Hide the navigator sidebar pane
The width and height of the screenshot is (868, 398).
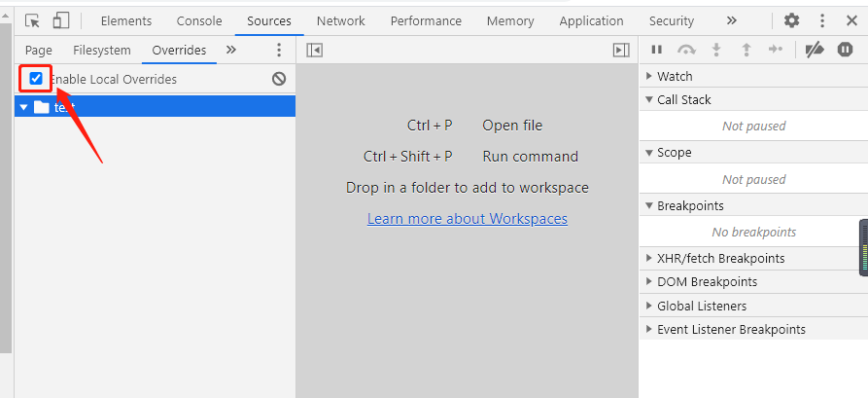[314, 50]
